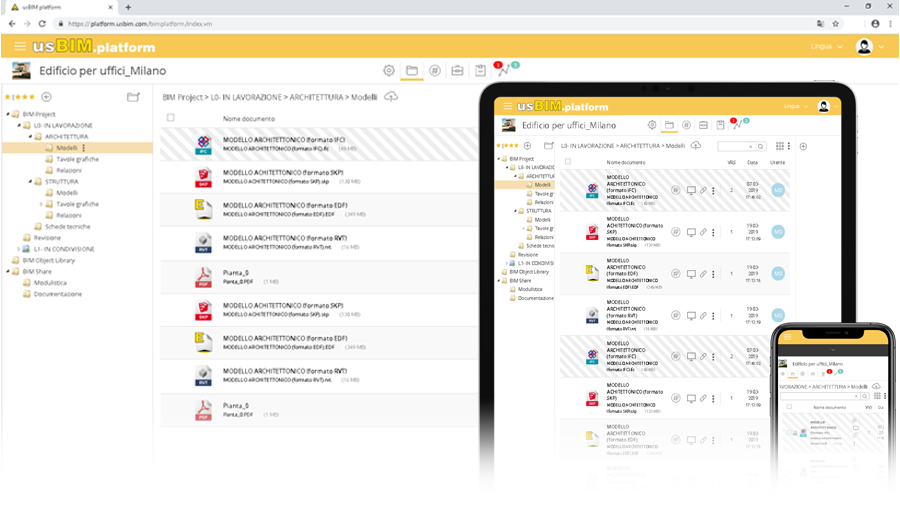Click the briefcase icon in main project toolbar
Screen dimensions: 900x506
click(458, 71)
